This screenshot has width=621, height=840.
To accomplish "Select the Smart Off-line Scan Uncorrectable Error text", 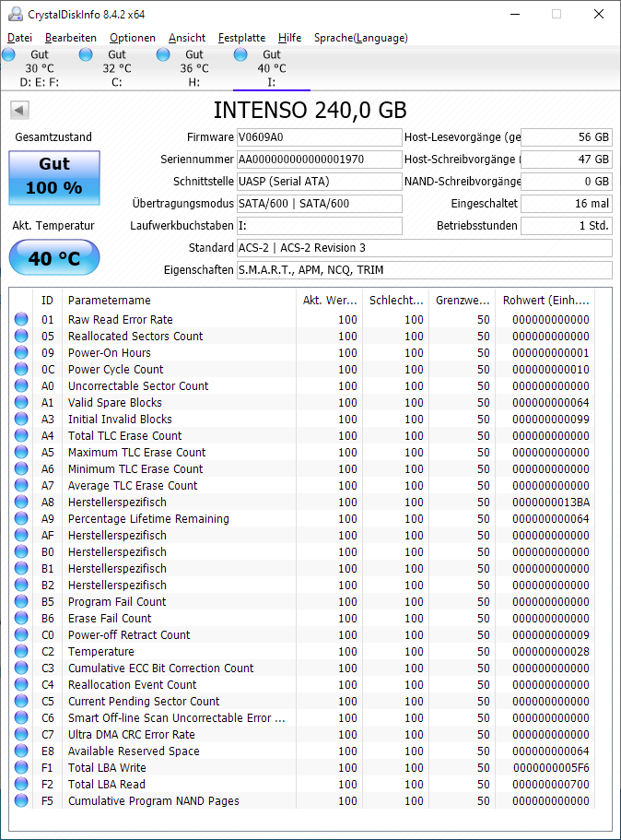I will [176, 718].
